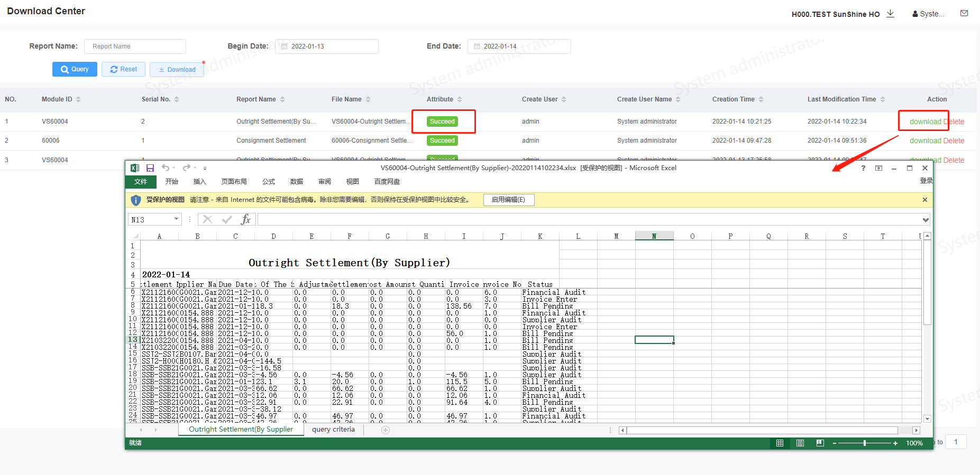
Task: Sort by Module ID column
Action: pos(78,99)
